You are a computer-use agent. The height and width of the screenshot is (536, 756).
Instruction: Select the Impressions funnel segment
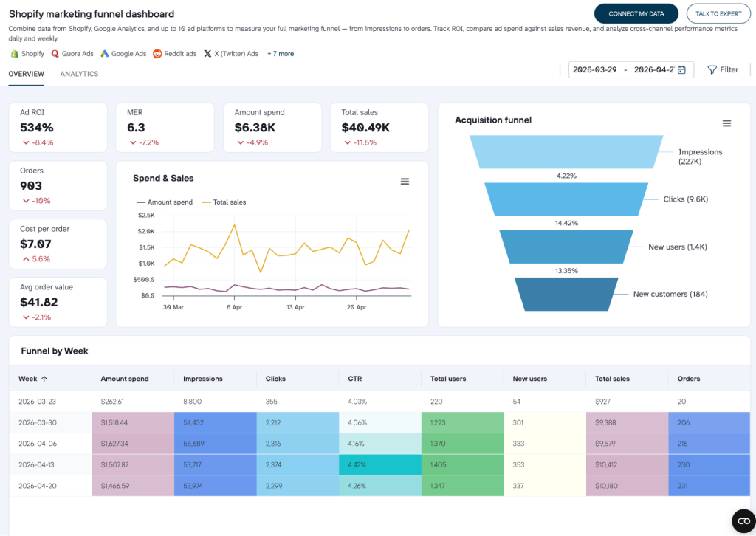[566, 152]
